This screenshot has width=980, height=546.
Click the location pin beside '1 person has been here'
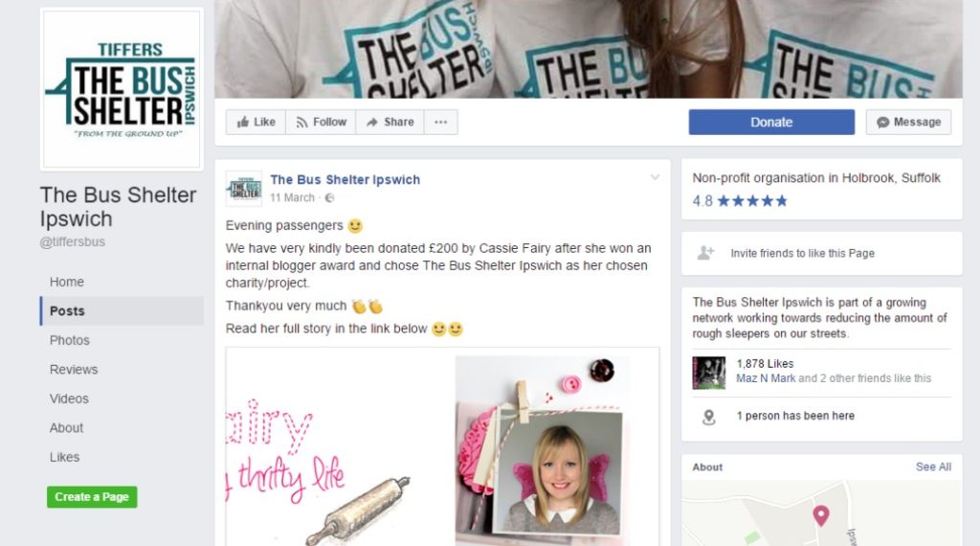click(709, 417)
